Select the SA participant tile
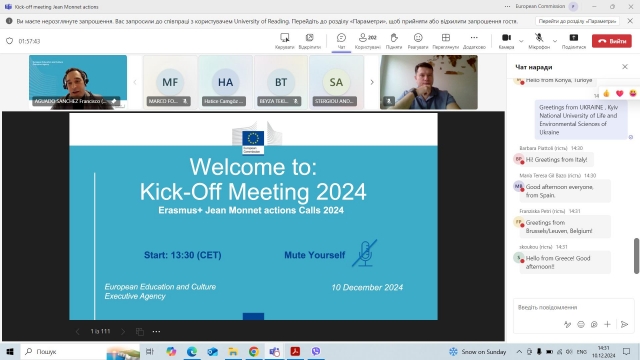 [336, 82]
